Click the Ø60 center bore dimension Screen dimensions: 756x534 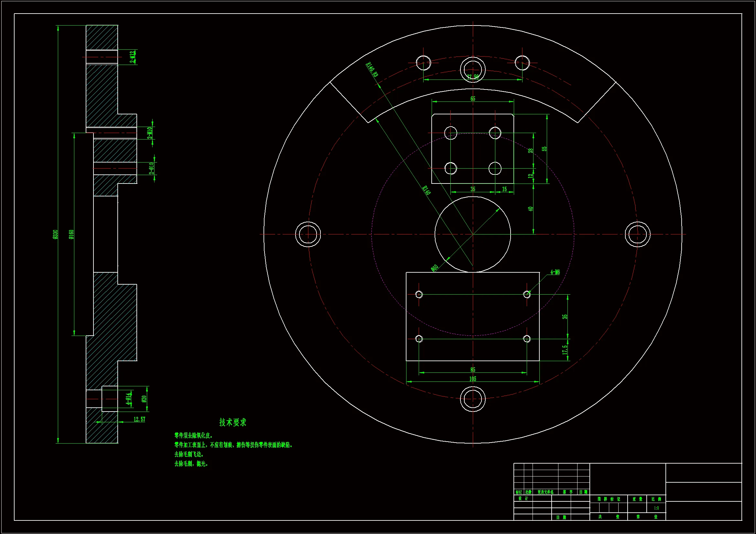(x=435, y=268)
